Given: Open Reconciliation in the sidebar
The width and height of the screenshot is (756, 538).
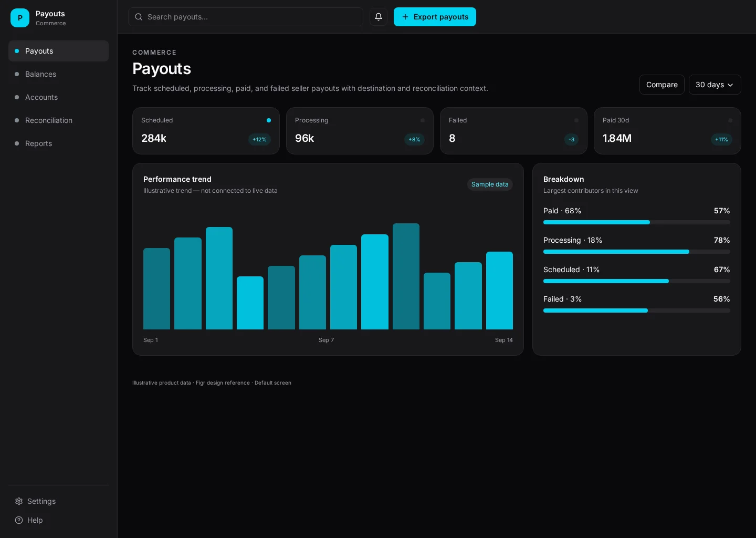Looking at the screenshot, I should 58,120.
